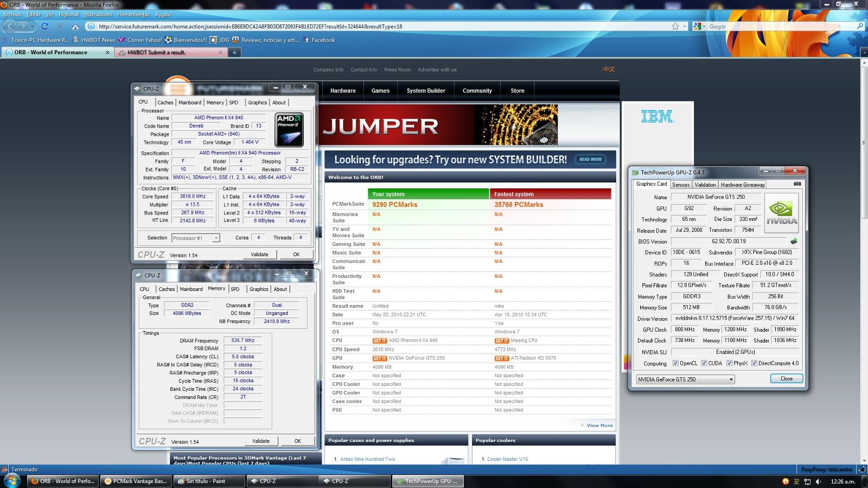Click the browser vertical scrollbar

(x=864, y=261)
